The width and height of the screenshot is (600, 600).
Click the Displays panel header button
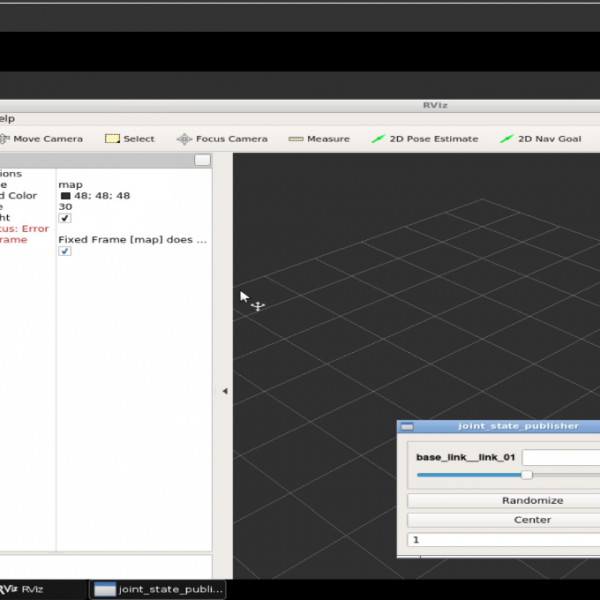[x=202, y=160]
